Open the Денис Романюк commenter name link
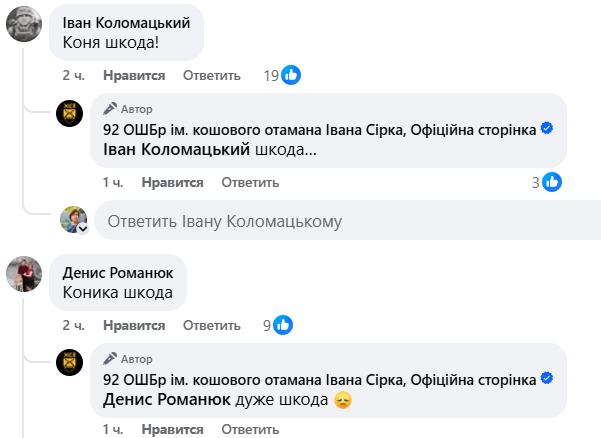Viewport: 601px width, 438px height. (x=118, y=271)
